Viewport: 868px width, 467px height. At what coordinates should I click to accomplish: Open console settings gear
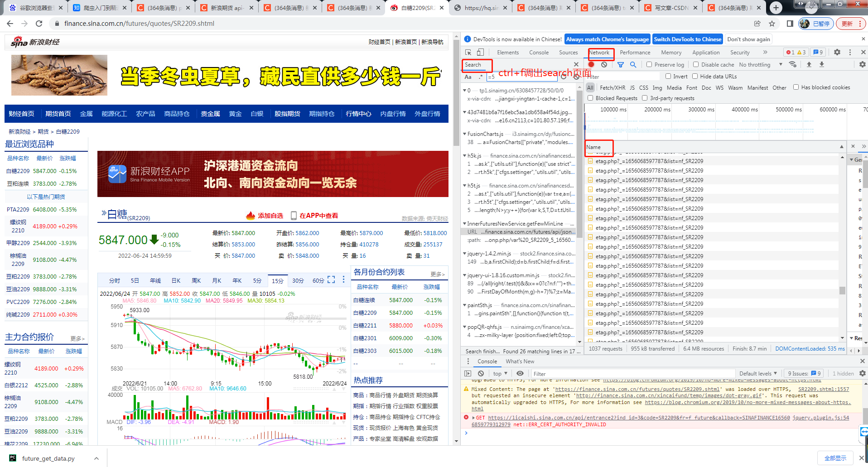coord(862,374)
